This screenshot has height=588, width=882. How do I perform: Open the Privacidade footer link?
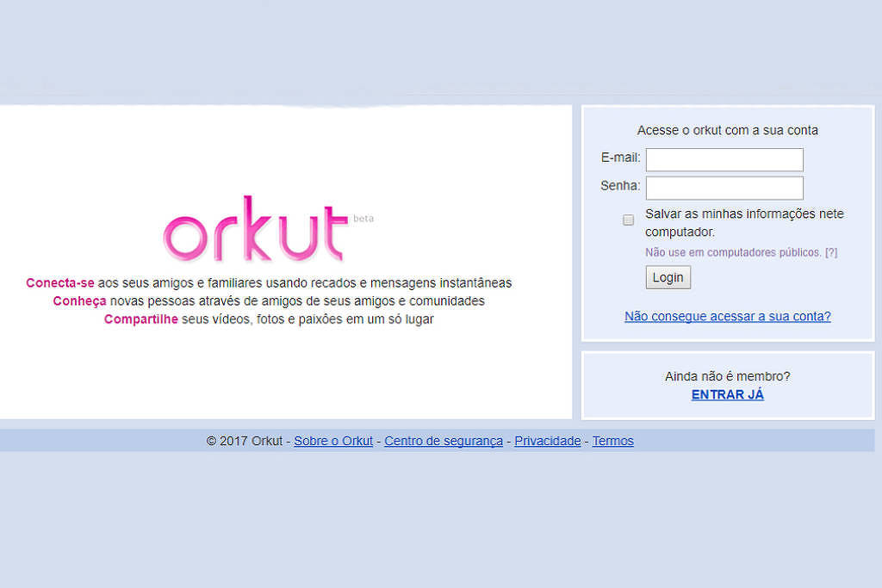click(548, 441)
